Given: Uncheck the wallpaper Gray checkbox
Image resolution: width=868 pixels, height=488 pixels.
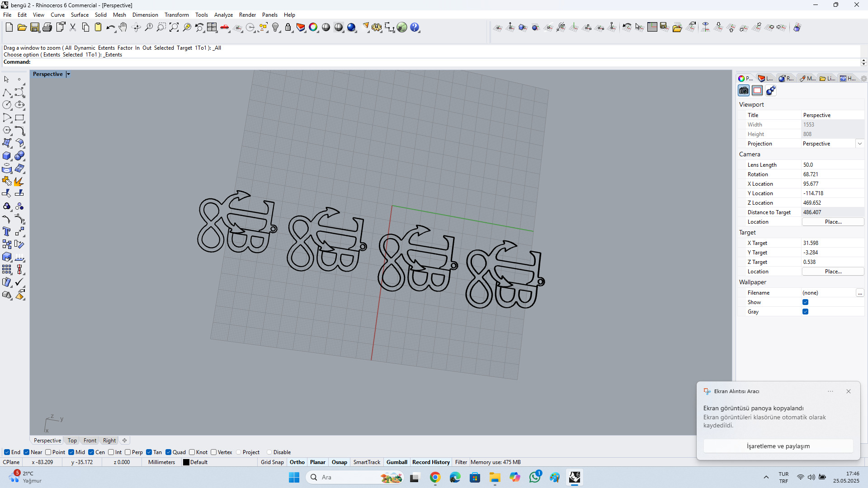Looking at the screenshot, I should (805, 312).
